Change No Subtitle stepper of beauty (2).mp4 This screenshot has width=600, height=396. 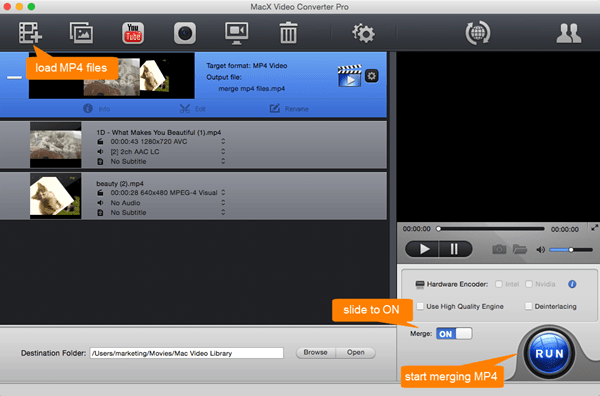click(223, 212)
